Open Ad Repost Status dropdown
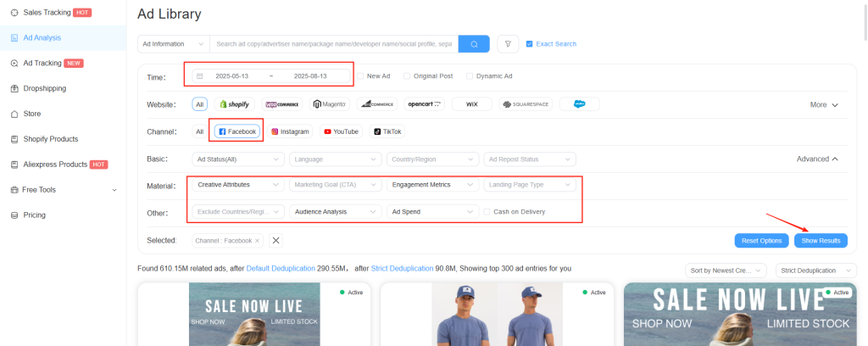 pyautogui.click(x=530, y=159)
